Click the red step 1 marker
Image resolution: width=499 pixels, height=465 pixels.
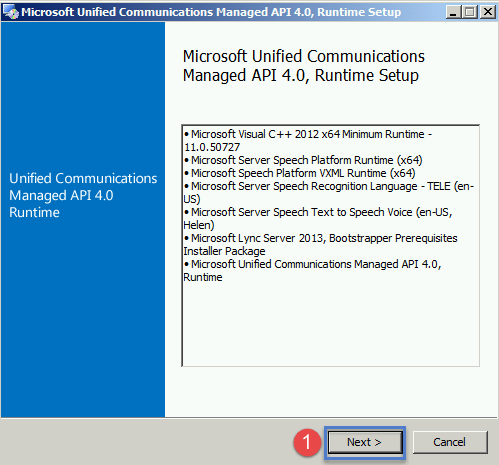pos(307,442)
